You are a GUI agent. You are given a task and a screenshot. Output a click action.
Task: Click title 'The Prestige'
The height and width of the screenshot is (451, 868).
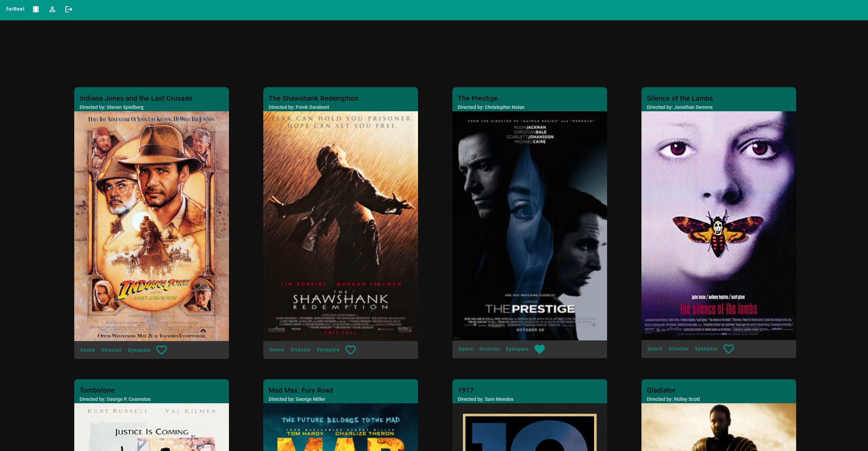(478, 98)
